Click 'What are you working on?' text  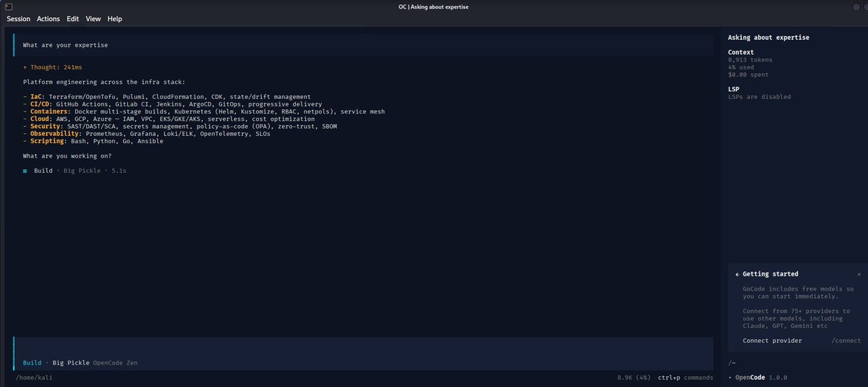[x=67, y=156]
